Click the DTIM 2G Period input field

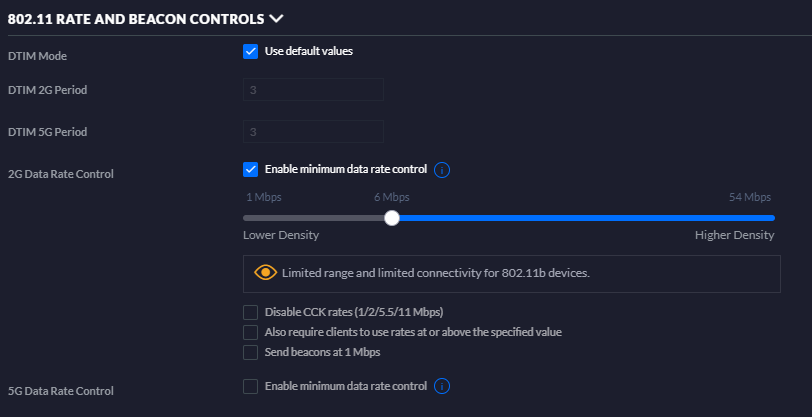click(x=313, y=90)
